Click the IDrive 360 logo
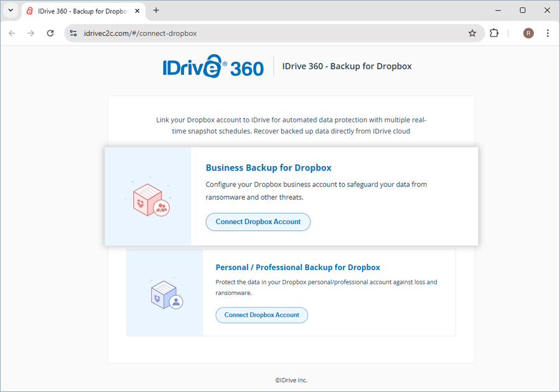Viewport: 560px width, 392px height. 213,67
